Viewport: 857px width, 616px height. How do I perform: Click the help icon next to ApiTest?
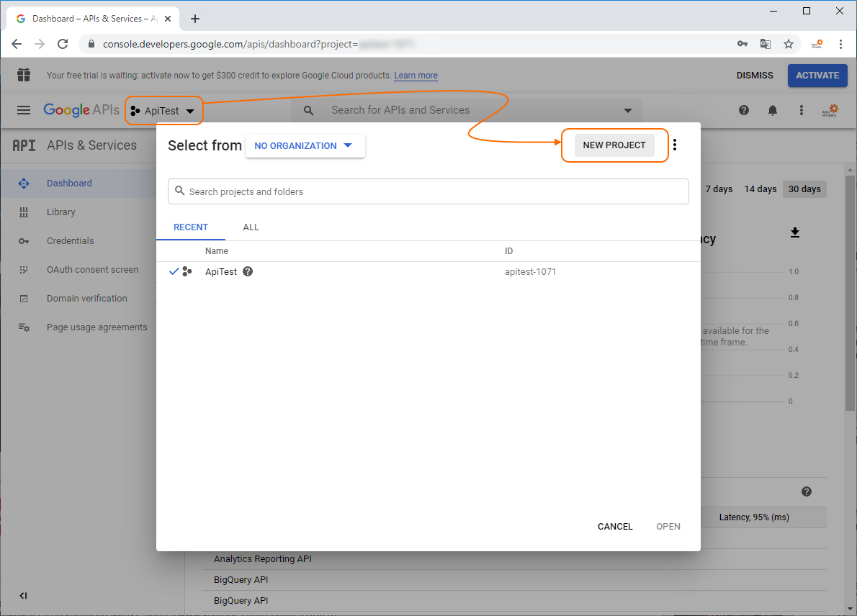pos(248,272)
